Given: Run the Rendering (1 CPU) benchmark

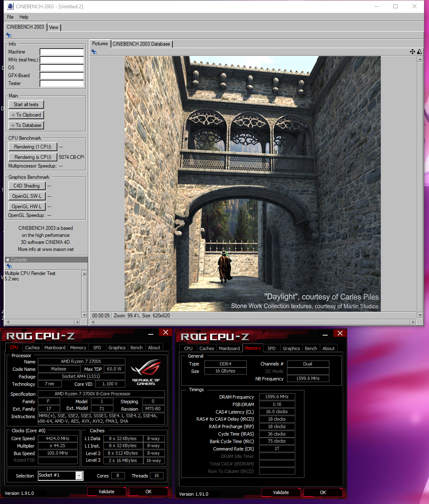Looking at the screenshot, I should (33, 147).
